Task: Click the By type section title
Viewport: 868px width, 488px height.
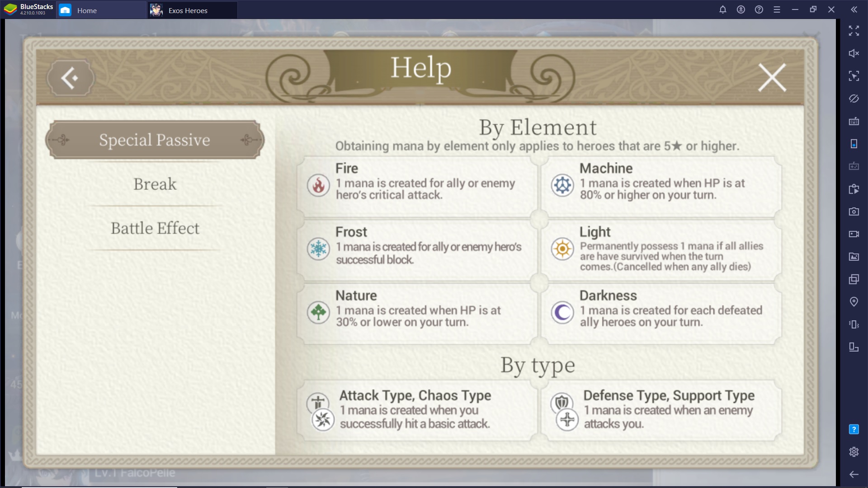Action: (538, 366)
